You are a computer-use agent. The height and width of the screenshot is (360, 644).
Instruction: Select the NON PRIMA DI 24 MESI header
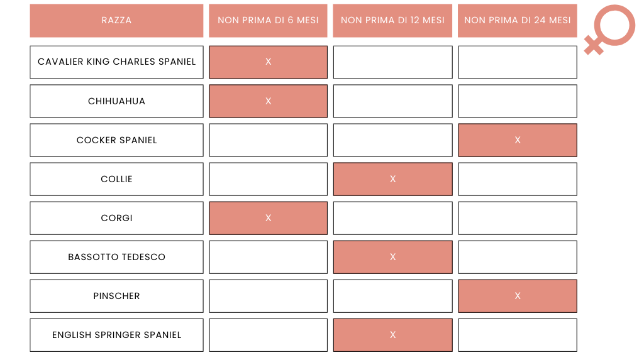pyautogui.click(x=517, y=20)
